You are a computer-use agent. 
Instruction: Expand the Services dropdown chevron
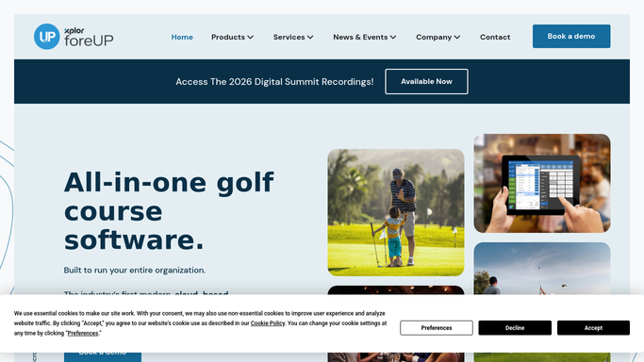pyautogui.click(x=310, y=37)
